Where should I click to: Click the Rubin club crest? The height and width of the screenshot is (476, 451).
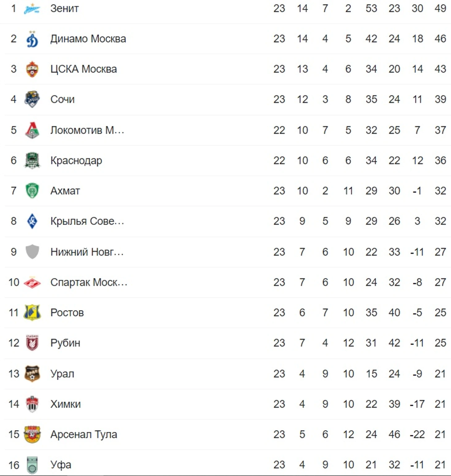point(32,343)
